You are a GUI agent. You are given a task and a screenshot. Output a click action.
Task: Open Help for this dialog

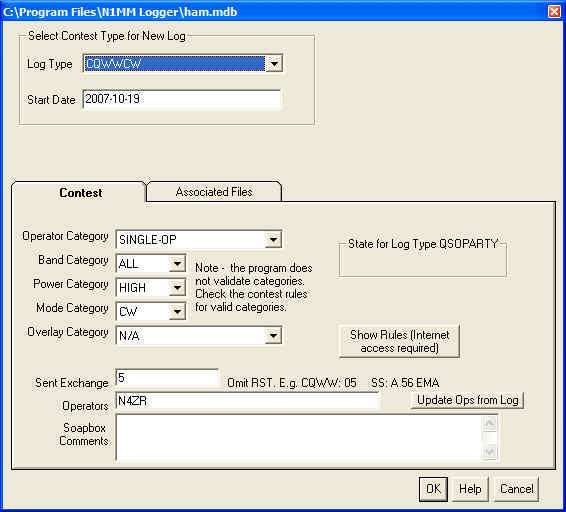point(470,489)
